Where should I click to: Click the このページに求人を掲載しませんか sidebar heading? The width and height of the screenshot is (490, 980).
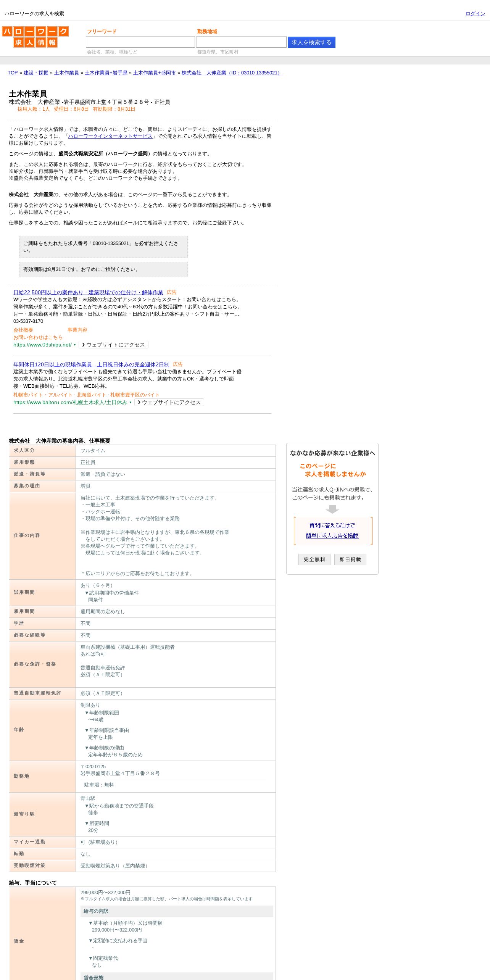[332, 470]
